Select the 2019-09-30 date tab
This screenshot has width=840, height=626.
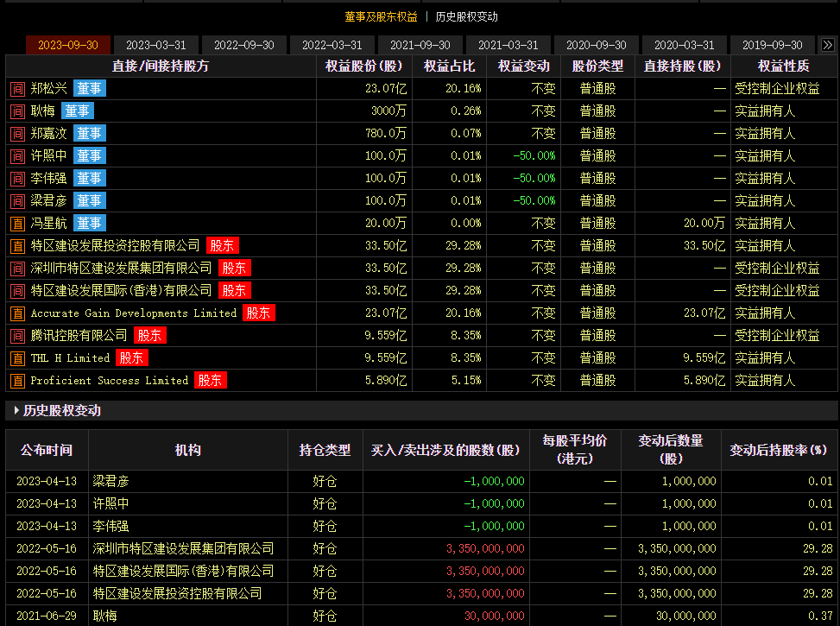point(773,45)
